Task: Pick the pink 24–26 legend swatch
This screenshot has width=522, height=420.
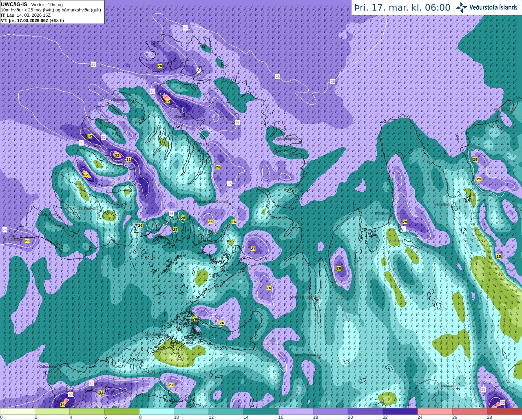Action: point(435,412)
